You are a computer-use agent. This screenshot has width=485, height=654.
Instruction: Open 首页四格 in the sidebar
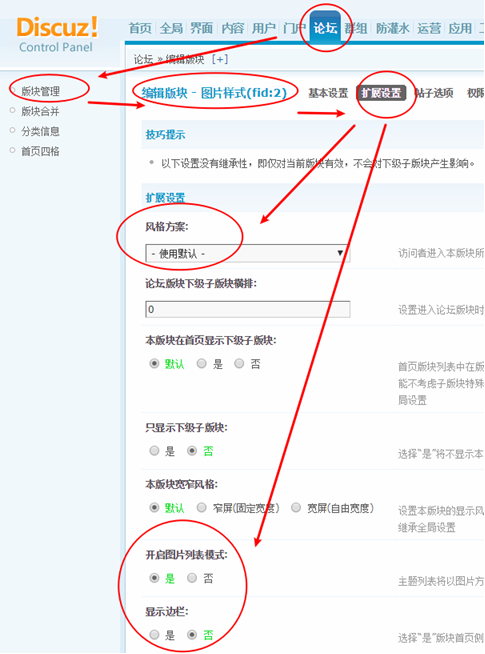pos(40,151)
